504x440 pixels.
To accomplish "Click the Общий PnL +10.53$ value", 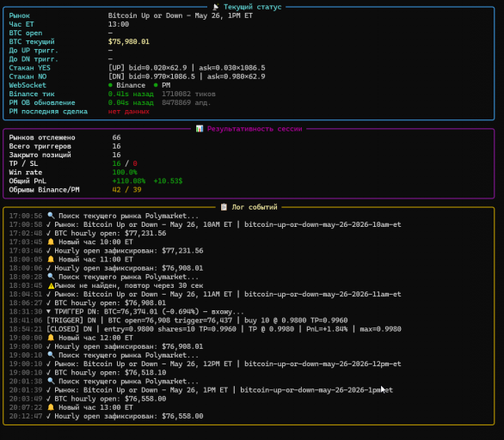I will 168,181.
